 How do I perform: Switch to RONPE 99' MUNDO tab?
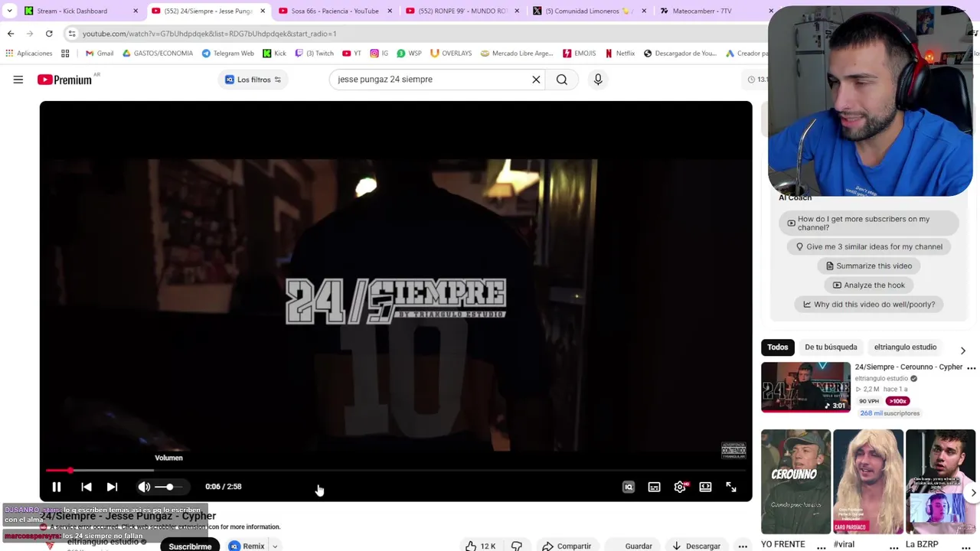pos(462,11)
